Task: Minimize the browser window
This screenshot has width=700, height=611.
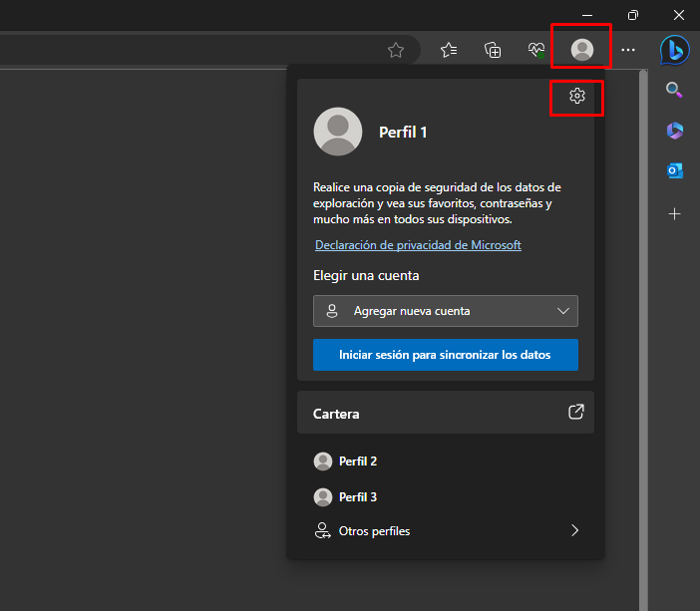Action: (587, 15)
